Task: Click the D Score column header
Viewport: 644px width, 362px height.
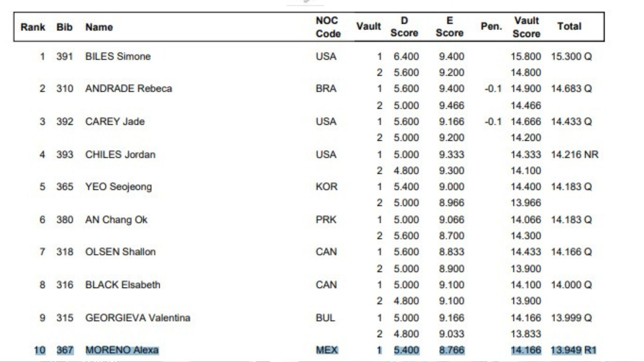Action: click(404, 27)
